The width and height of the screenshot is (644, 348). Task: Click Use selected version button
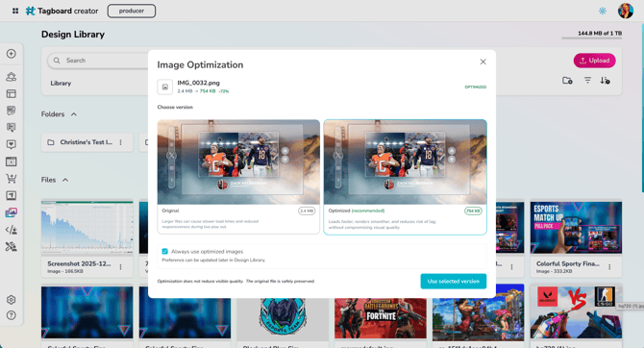(454, 282)
